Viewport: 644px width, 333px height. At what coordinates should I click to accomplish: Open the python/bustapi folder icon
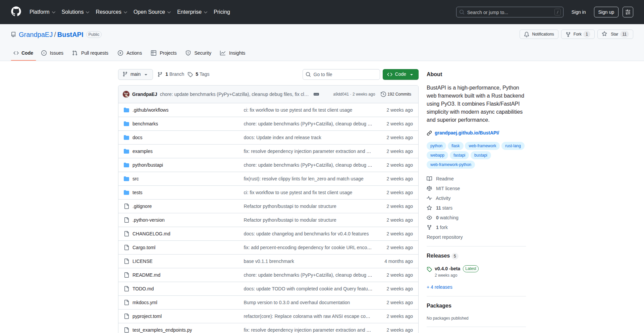coord(126,165)
